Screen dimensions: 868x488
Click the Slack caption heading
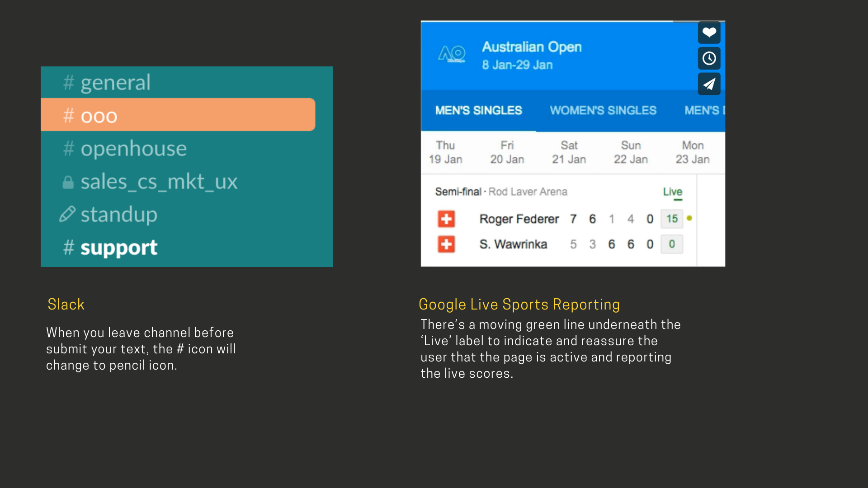coord(66,305)
